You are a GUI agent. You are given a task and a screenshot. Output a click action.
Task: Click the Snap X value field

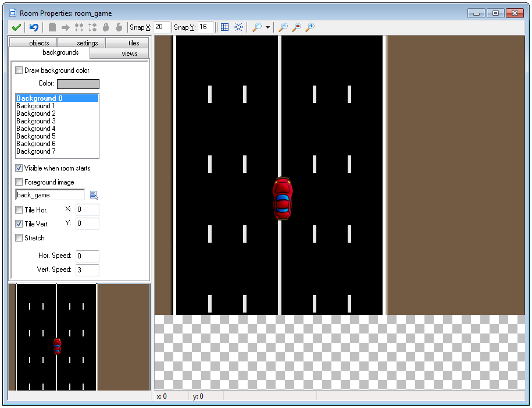162,27
